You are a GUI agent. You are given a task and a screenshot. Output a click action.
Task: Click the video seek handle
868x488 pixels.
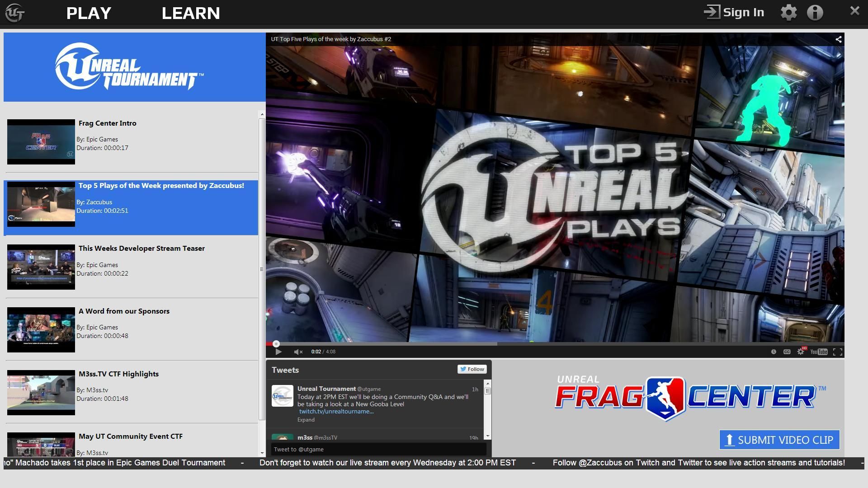click(276, 344)
